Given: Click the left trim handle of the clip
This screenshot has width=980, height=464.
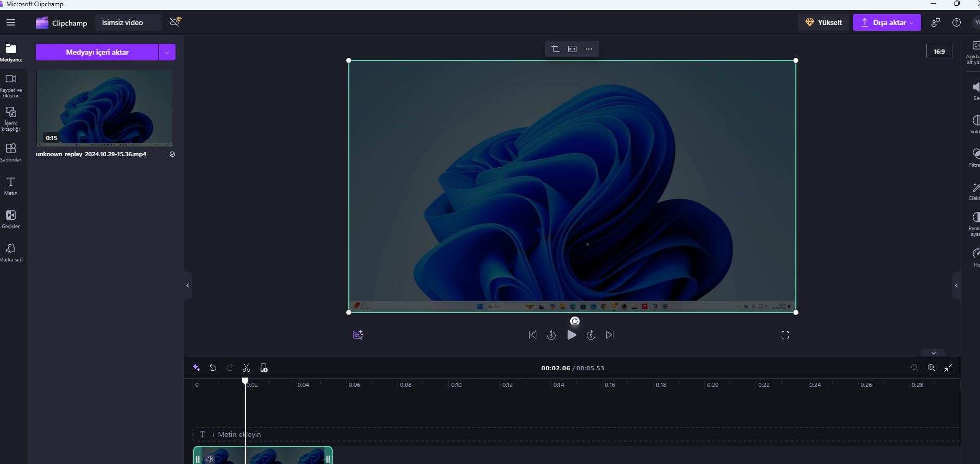Looking at the screenshot, I should [198, 458].
